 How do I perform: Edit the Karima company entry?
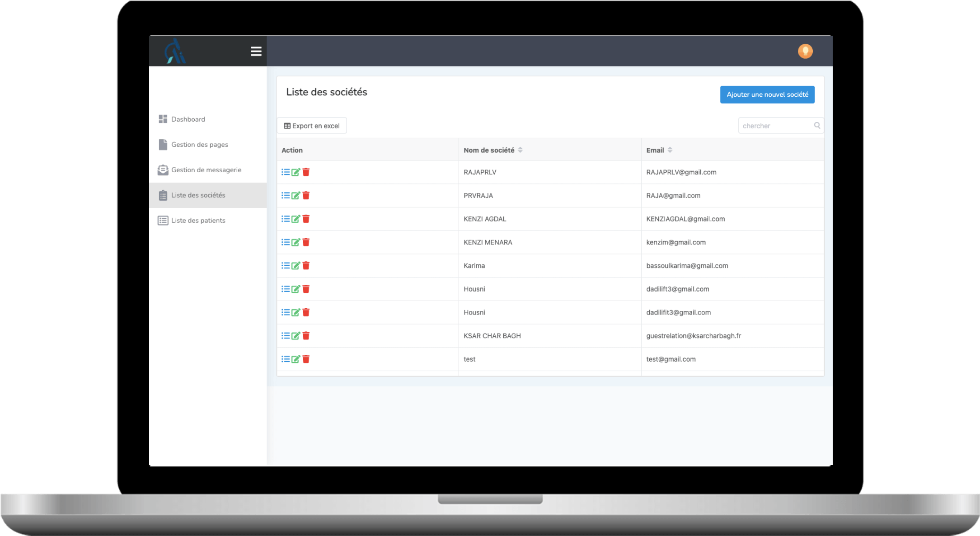click(x=295, y=266)
